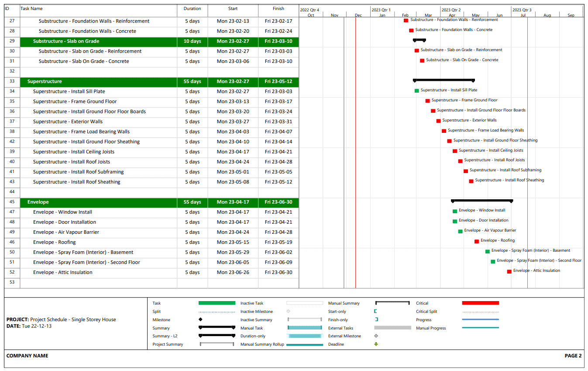
Task: Click the Start-only bracket symbol in the legend
Action: [x=376, y=311]
